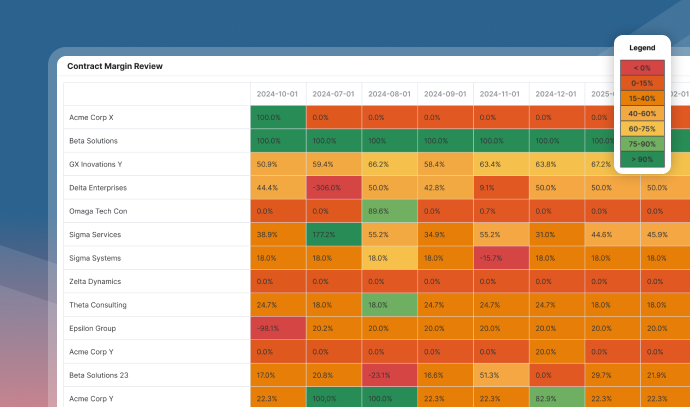Click the red '< 0%' legend swatch
690x407 pixels.
pos(642,68)
